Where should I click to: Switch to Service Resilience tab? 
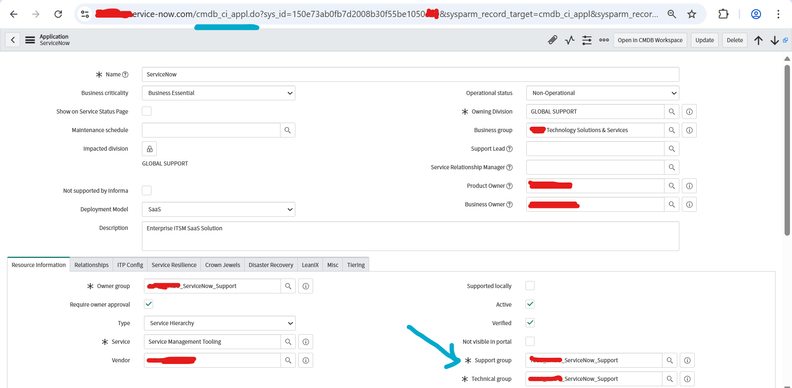pyautogui.click(x=174, y=265)
